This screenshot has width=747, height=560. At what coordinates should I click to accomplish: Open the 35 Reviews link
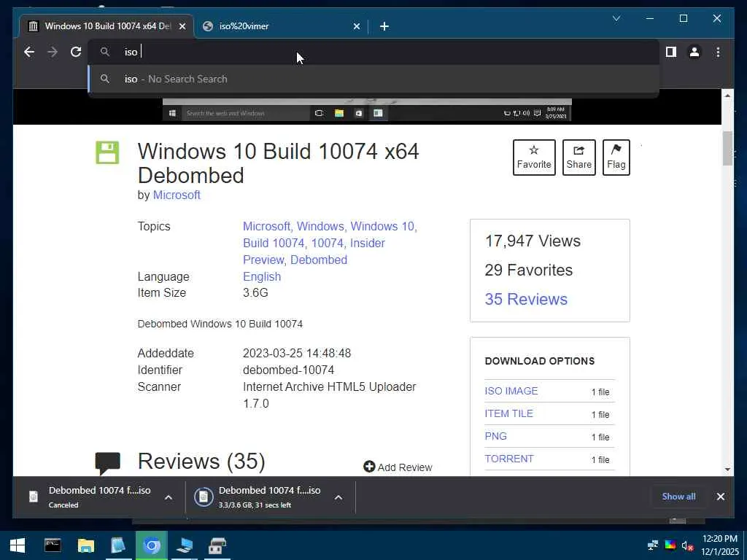[526, 299]
